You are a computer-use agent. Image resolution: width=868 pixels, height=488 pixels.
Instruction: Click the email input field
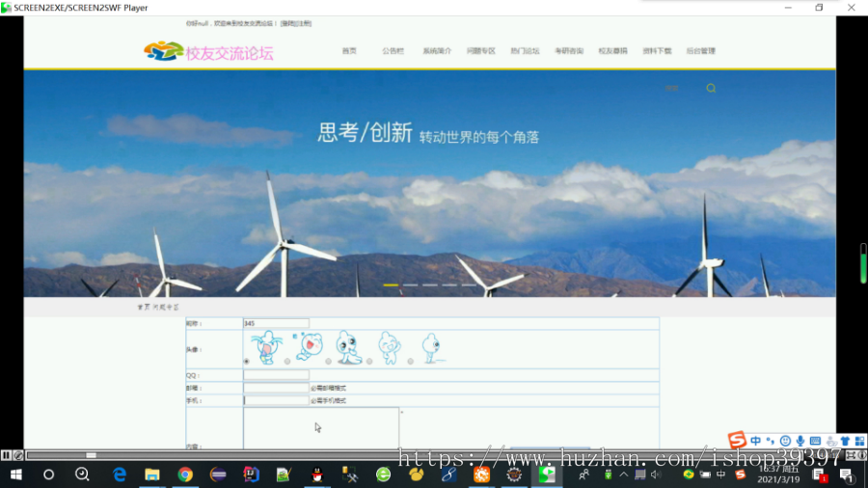coord(276,388)
